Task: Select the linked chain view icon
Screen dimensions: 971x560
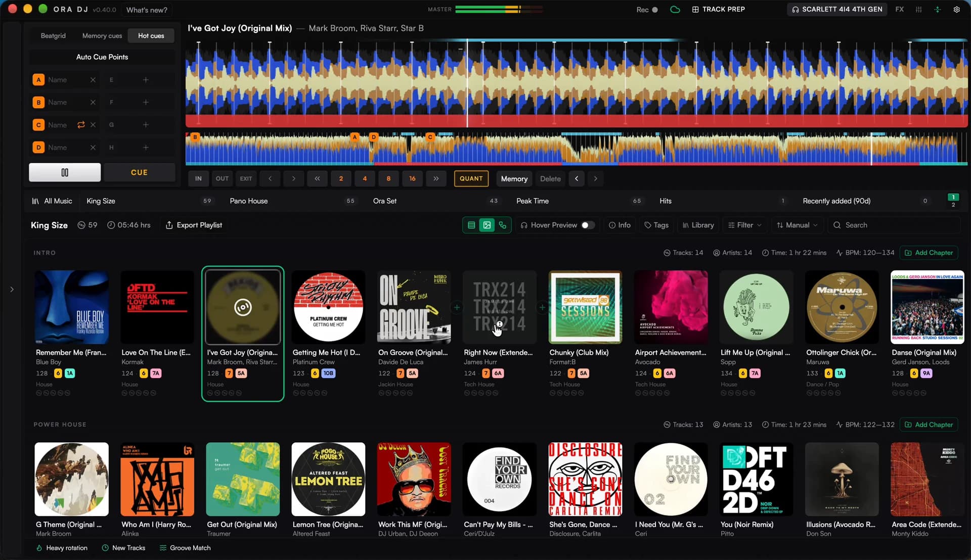Action: click(503, 225)
